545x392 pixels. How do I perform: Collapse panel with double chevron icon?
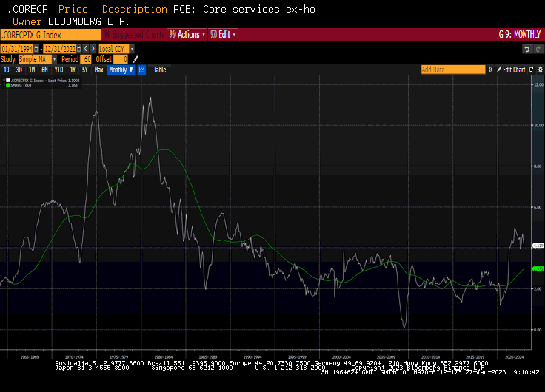click(x=490, y=70)
